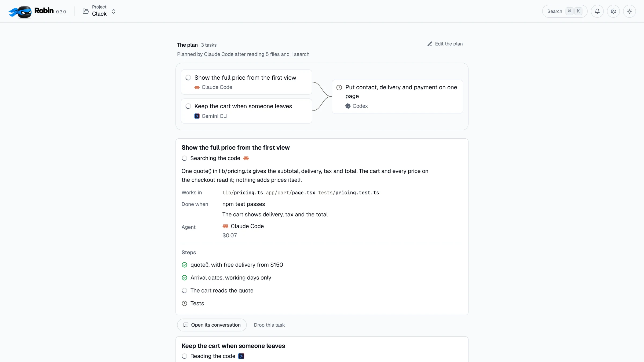Click the green check beside quote() step
This screenshot has width=644, height=362.
(184, 265)
